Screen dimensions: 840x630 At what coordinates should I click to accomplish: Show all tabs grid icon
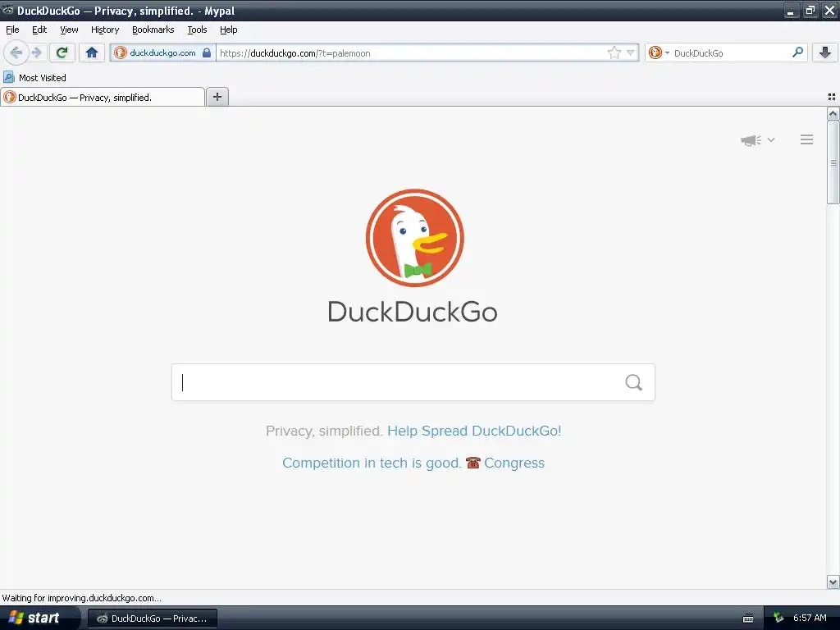(x=832, y=97)
